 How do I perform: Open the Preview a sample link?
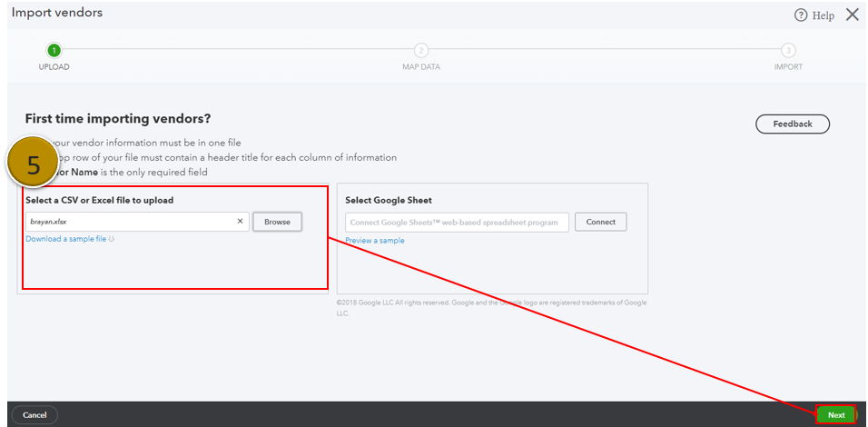(374, 241)
